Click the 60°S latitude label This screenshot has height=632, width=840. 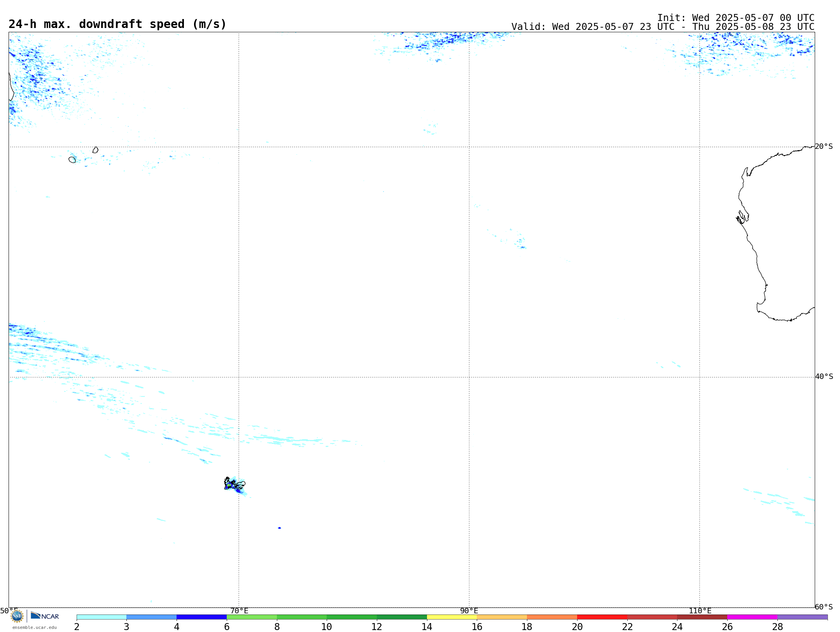coord(824,607)
